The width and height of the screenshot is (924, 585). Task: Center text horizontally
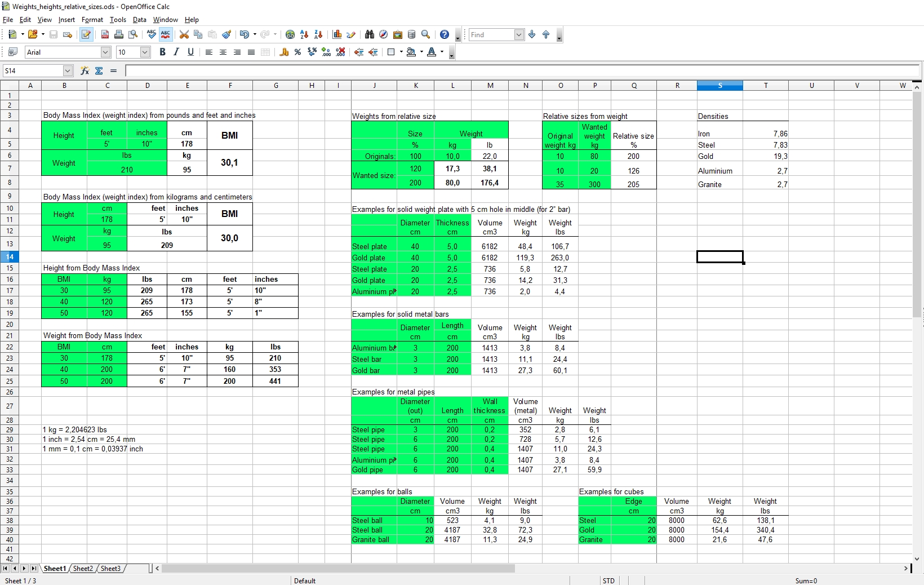pyautogui.click(x=223, y=52)
